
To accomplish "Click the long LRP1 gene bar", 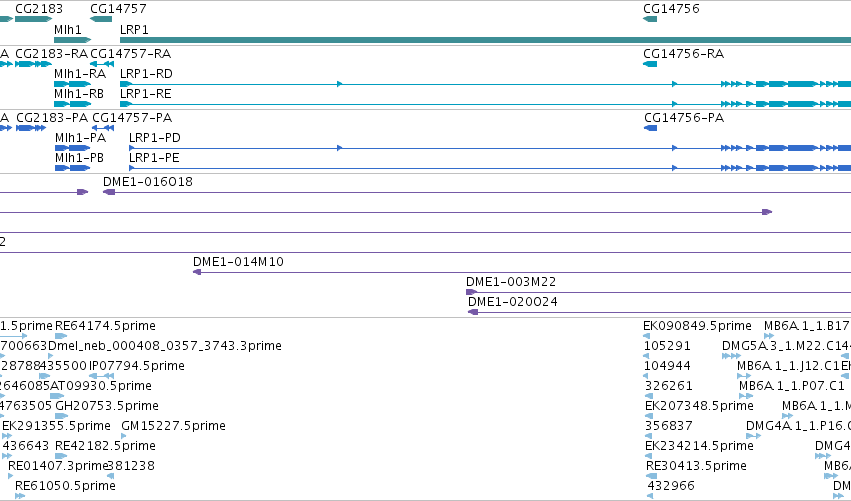I will [x=485, y=40].
